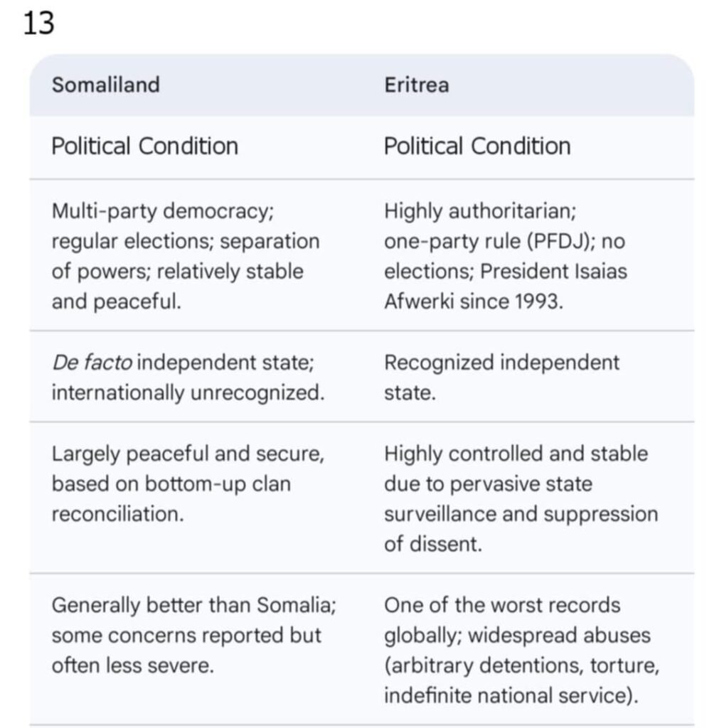724x728 pixels.
Task: Click the Highly authoritarian cell
Action: 505,256
